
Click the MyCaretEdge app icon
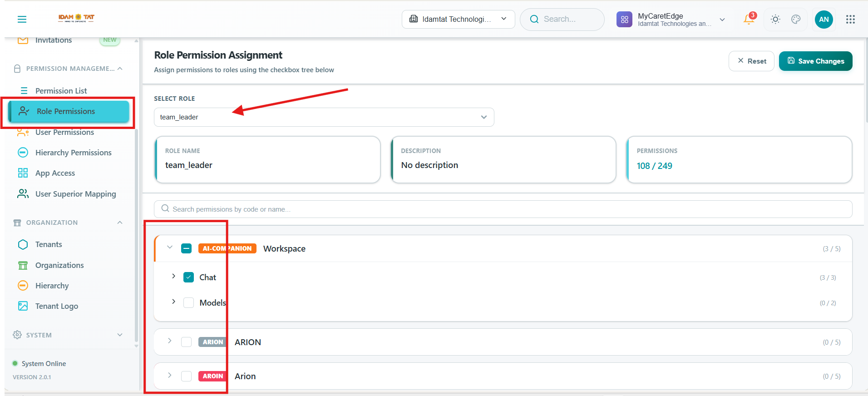[x=624, y=20]
